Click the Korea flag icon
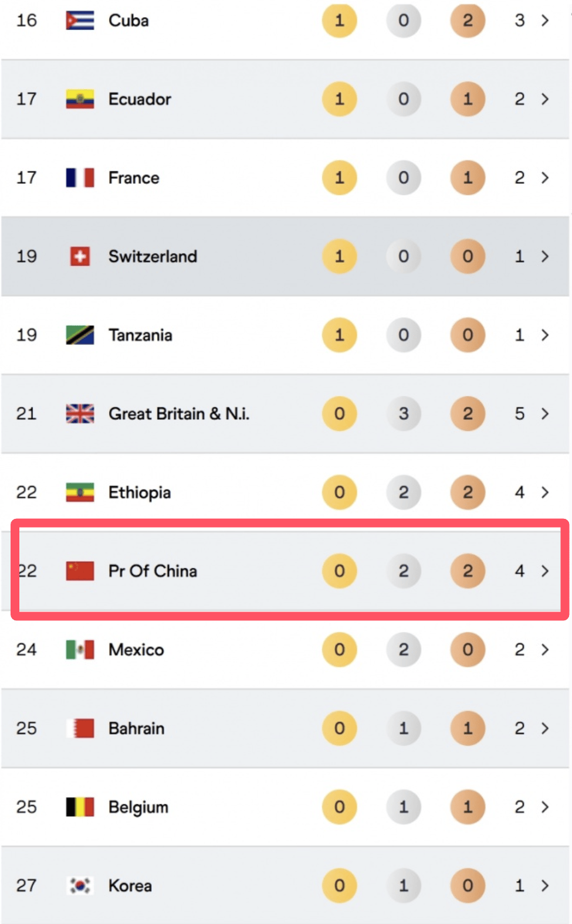Image resolution: width=572 pixels, height=924 pixels. click(x=80, y=885)
